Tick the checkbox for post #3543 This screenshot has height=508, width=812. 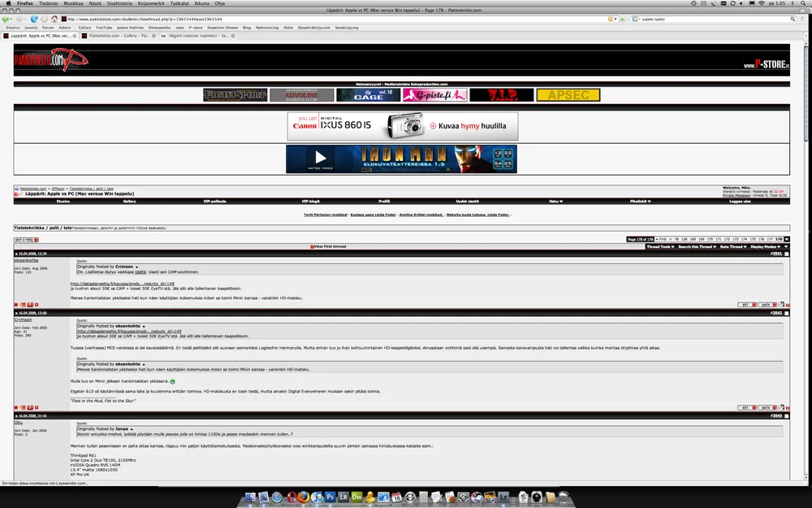click(x=787, y=415)
